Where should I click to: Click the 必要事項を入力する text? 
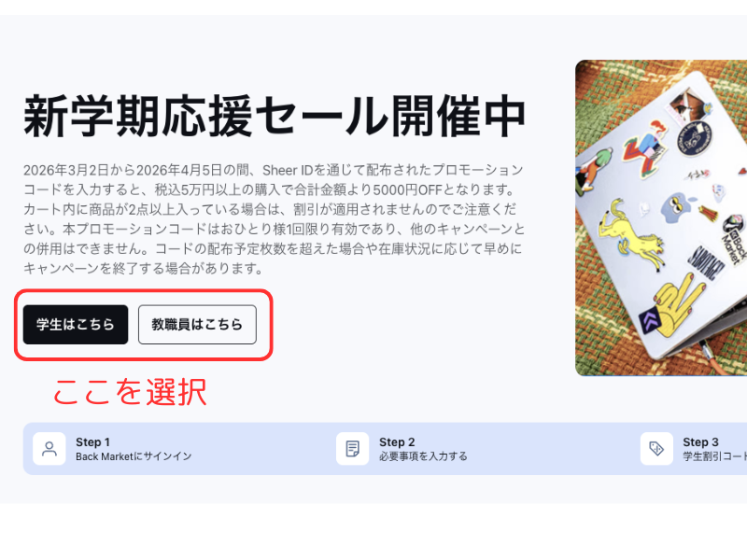click(423, 456)
